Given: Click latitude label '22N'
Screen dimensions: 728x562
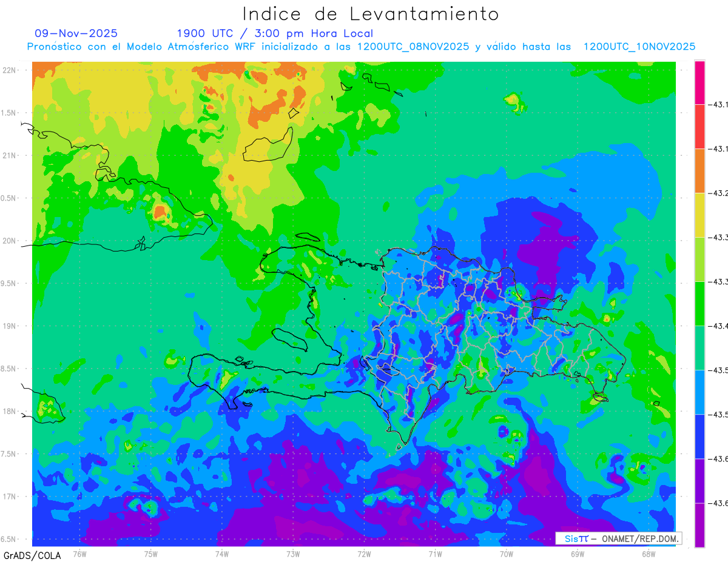Looking at the screenshot, I should [10, 70].
